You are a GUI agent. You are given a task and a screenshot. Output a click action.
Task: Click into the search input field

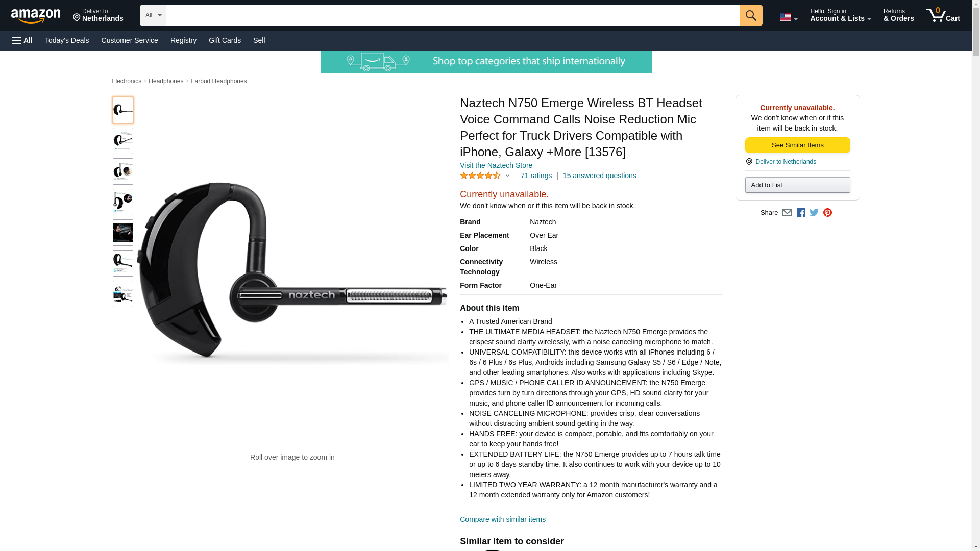coord(453,15)
